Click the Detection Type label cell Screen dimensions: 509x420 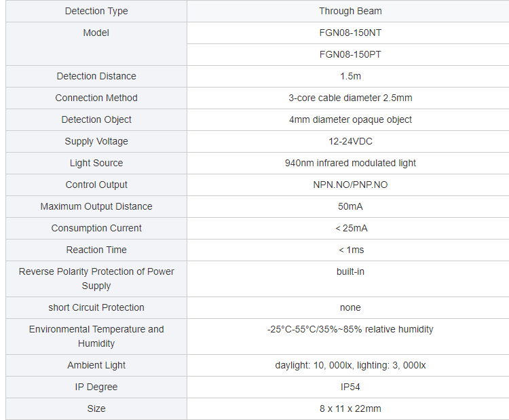(x=96, y=11)
